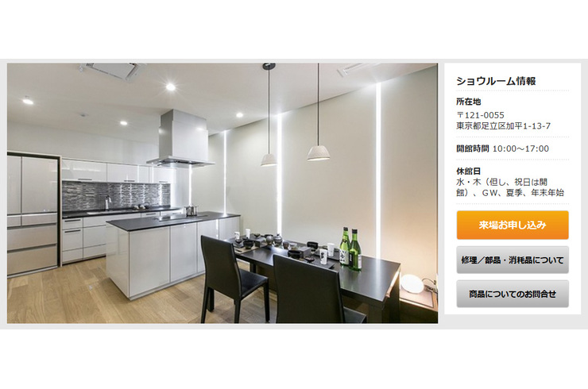Click the range hood in the photo

pyautogui.click(x=181, y=139)
